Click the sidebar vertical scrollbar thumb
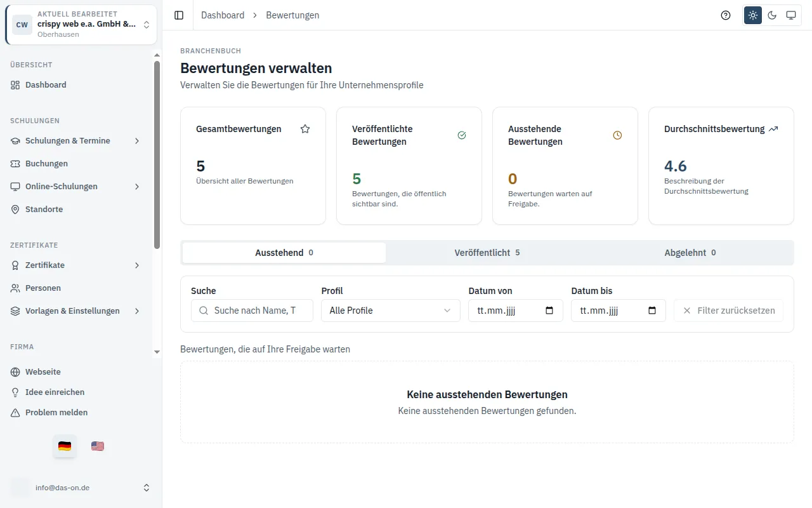812x508 pixels. 157,155
